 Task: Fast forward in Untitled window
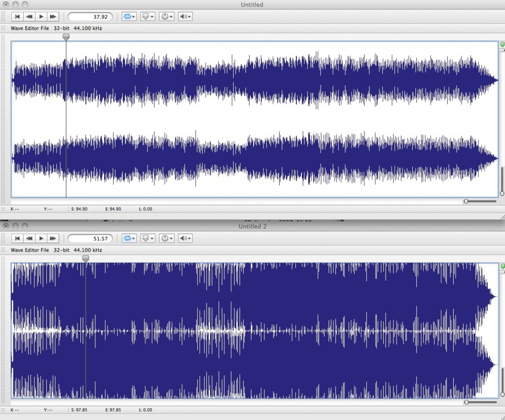pyautogui.click(x=53, y=16)
